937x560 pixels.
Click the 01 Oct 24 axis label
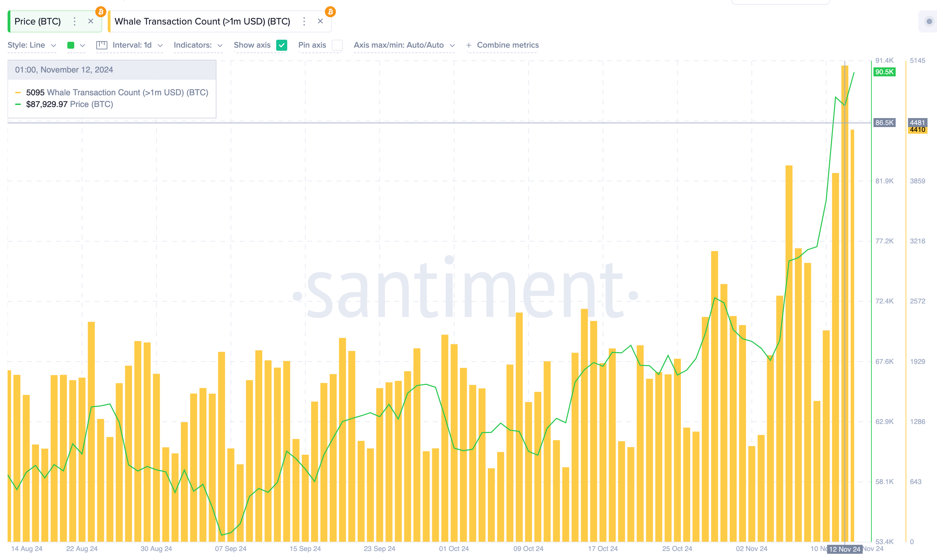click(x=454, y=549)
